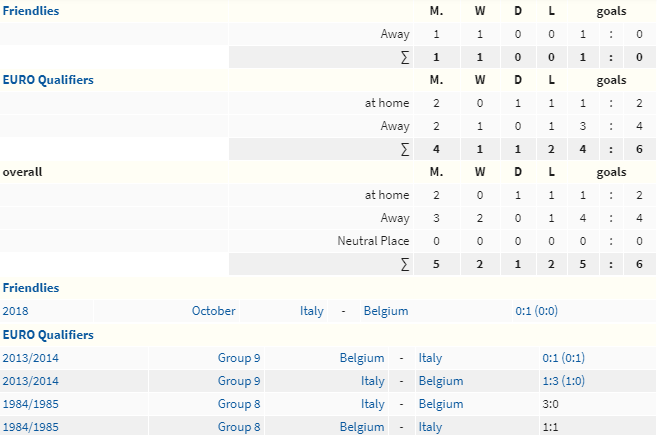This screenshot has width=657, height=435.
Task: Open Belgium link in the 3:0 match row
Action: [x=441, y=404]
